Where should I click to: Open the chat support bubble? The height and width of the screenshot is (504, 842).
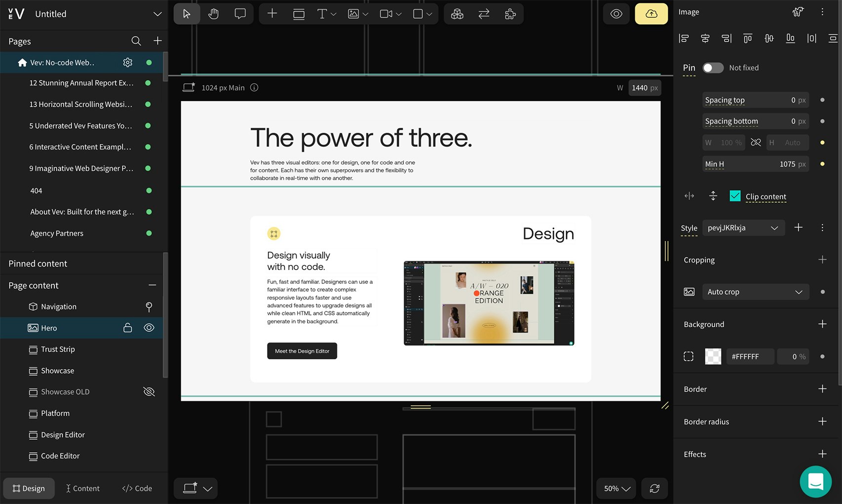pyautogui.click(x=815, y=481)
